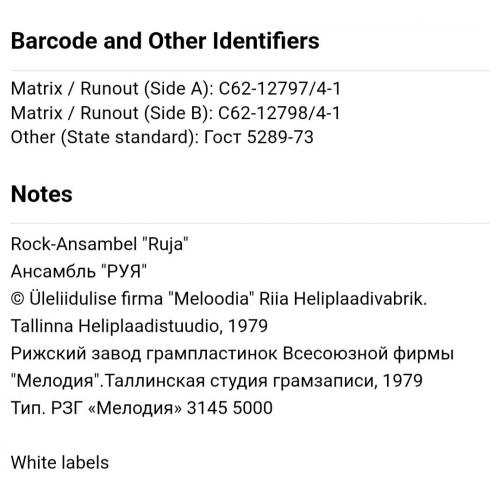Click the Tallinna Heliplaadistuudio, 1979 line

click(139, 326)
